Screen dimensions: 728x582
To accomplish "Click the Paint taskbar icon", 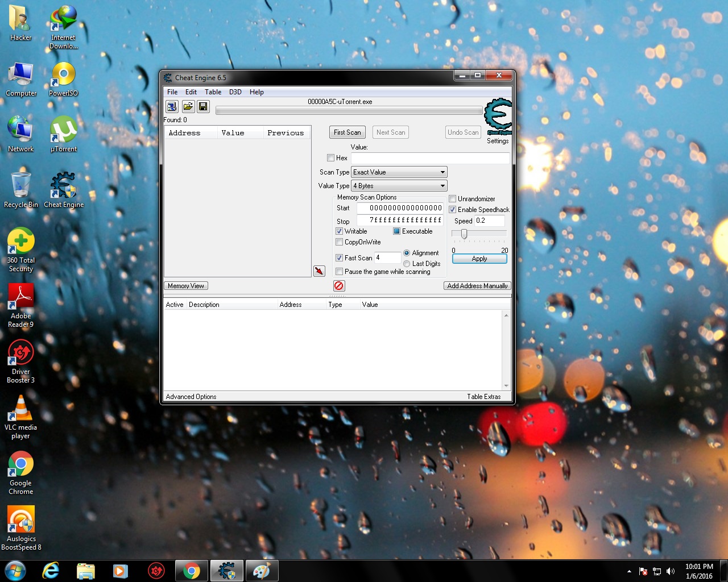I will (261, 571).
